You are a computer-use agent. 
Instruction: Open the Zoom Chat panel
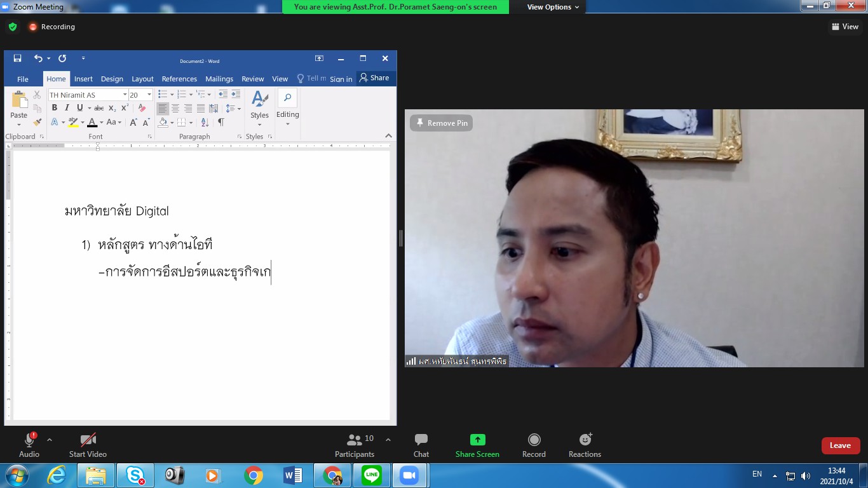tap(421, 445)
